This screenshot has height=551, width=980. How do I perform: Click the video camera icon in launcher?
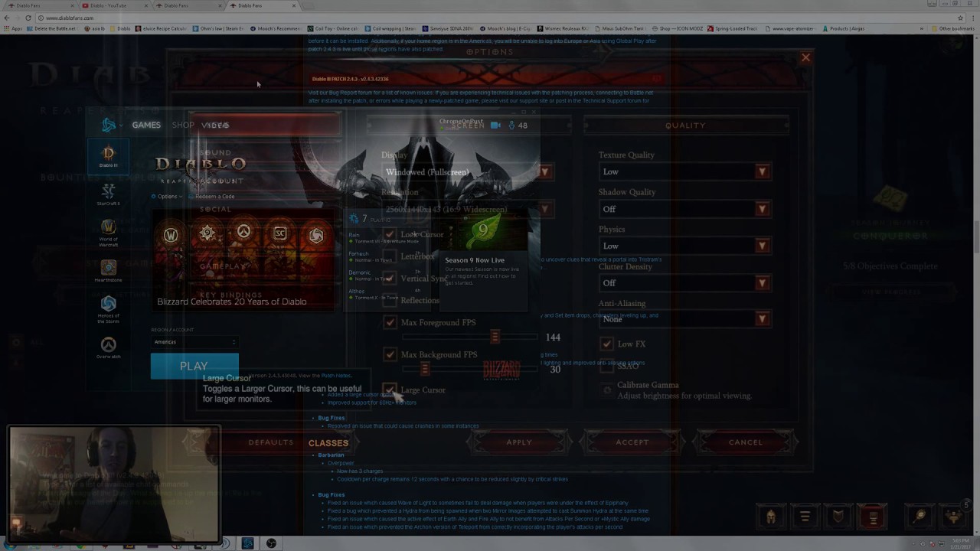pos(495,126)
